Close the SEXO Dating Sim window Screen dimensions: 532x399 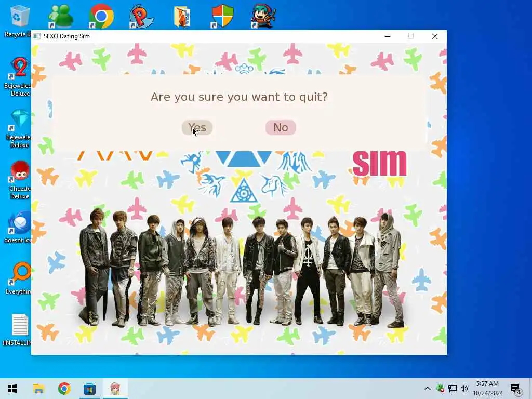tap(435, 36)
